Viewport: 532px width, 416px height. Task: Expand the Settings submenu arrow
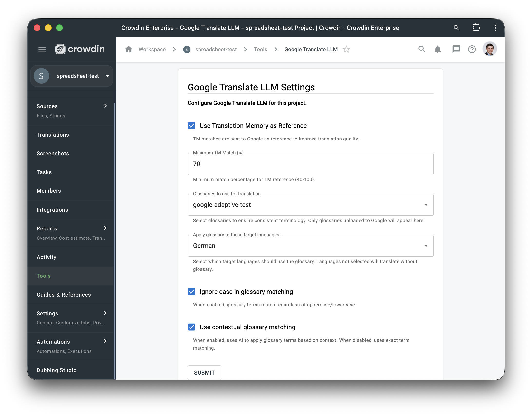(x=105, y=313)
